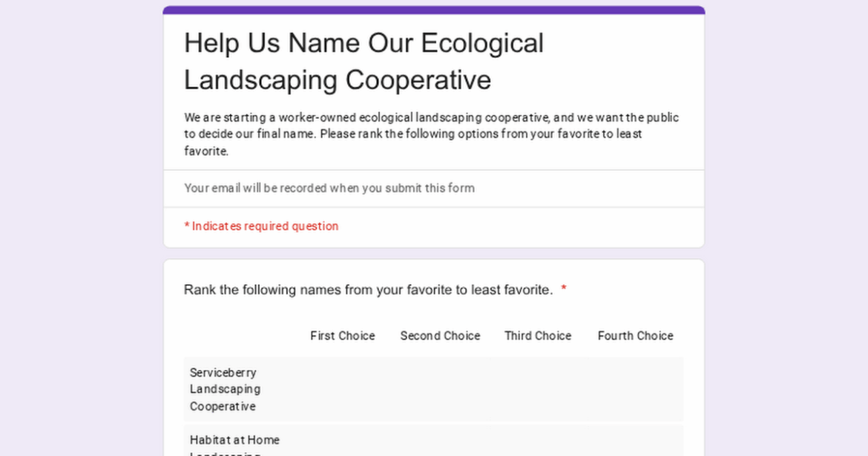This screenshot has width=868, height=456.
Task: Click the Second Choice column header
Action: (x=440, y=336)
